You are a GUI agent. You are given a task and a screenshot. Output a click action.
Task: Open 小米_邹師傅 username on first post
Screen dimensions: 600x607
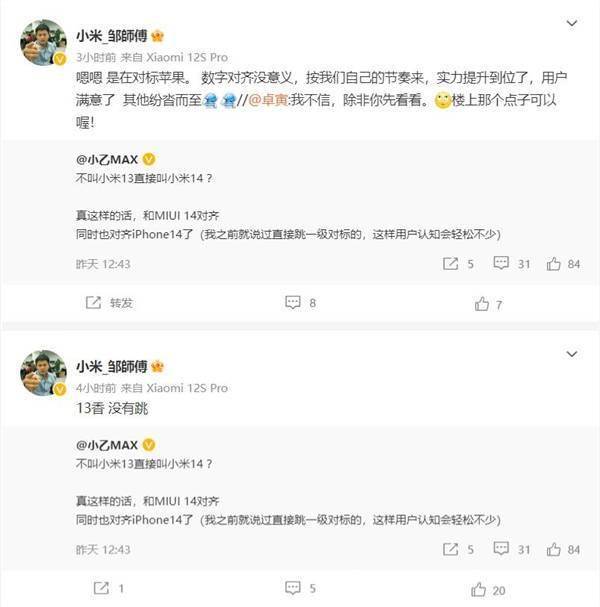111,36
